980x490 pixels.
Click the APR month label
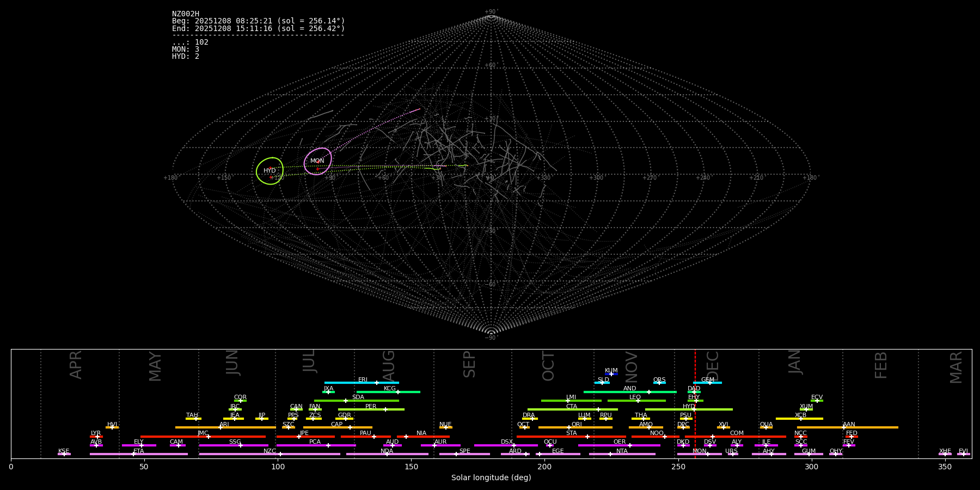pyautogui.click(x=76, y=365)
